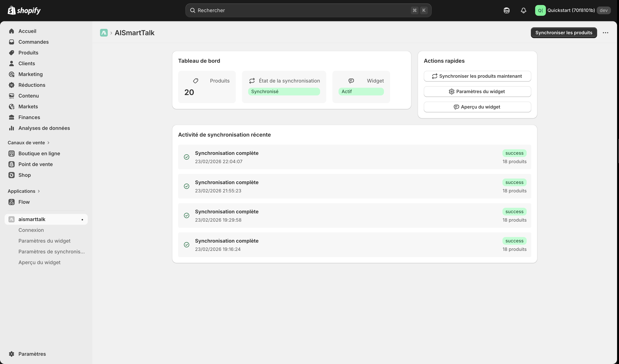The image size is (619, 364).
Task: Select the Analyses de données chart icon
Action: point(11,128)
